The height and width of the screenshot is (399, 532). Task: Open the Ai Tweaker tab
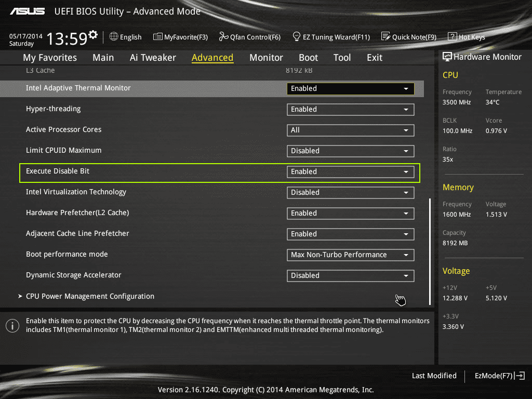click(153, 58)
